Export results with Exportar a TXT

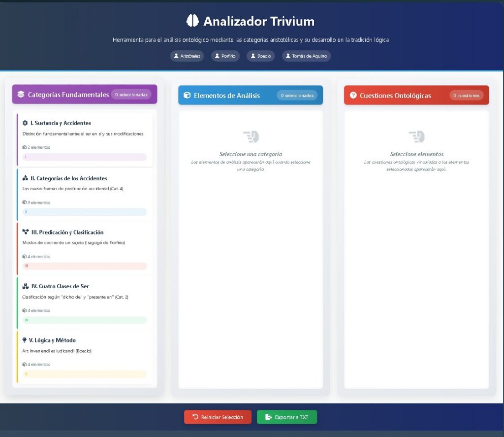click(287, 417)
